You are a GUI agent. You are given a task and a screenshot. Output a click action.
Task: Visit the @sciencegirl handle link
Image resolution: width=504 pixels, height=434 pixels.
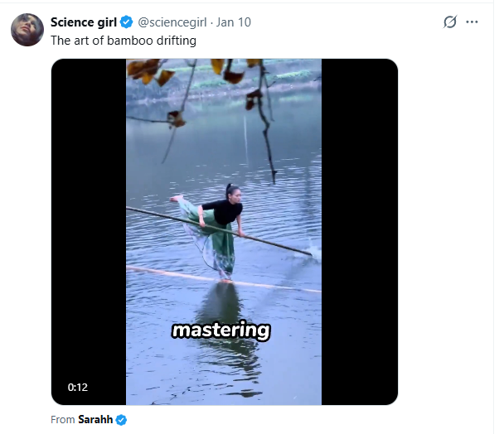(x=172, y=22)
